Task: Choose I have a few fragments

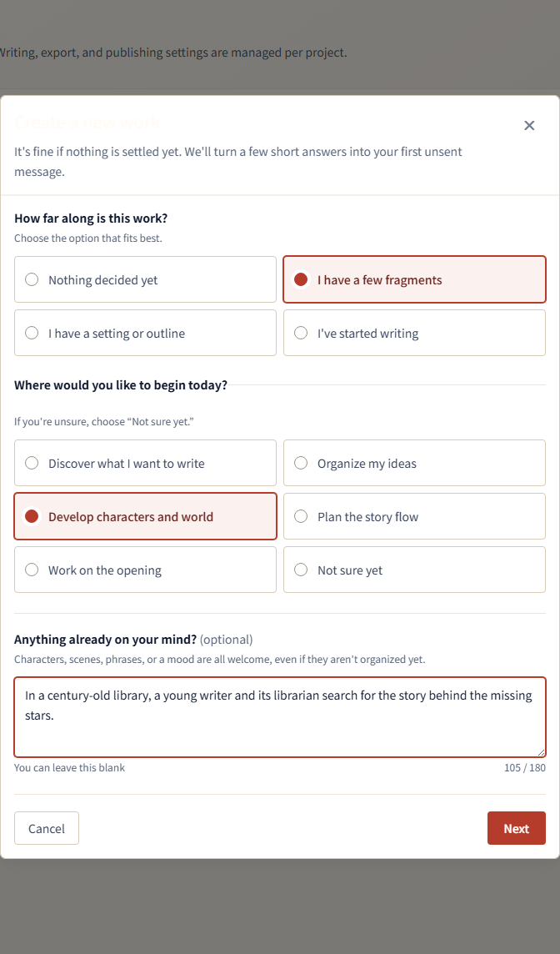Action: click(x=415, y=279)
